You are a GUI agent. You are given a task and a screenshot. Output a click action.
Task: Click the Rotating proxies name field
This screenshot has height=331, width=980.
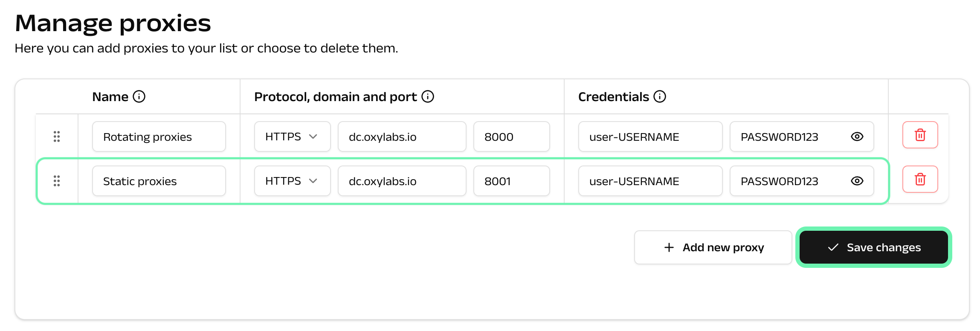159,136
